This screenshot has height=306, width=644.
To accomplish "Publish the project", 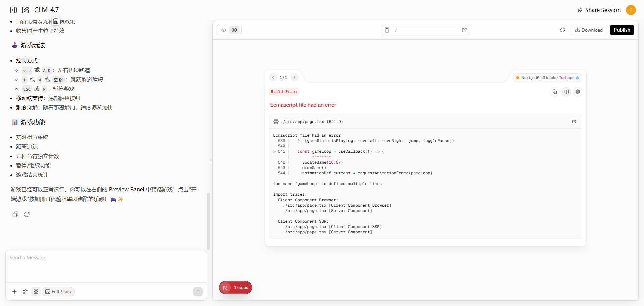I will coord(622,30).
